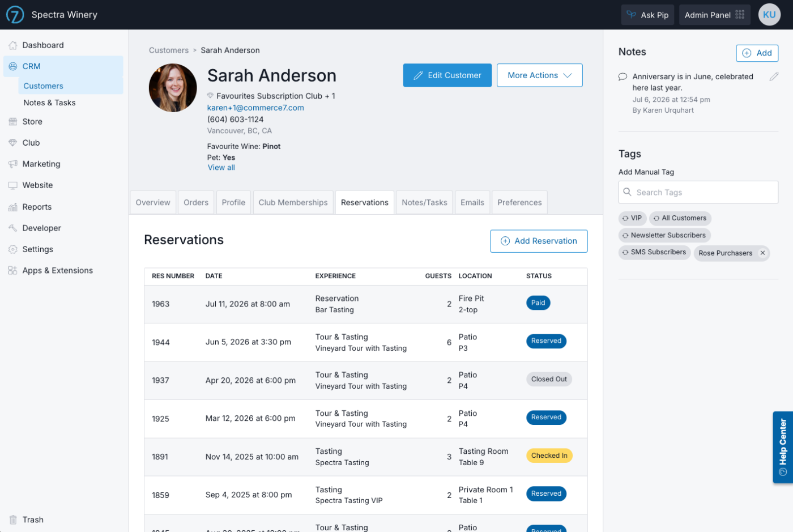Open the Store icon in sidebar
Screen dimensions: 793x532
click(12, 122)
